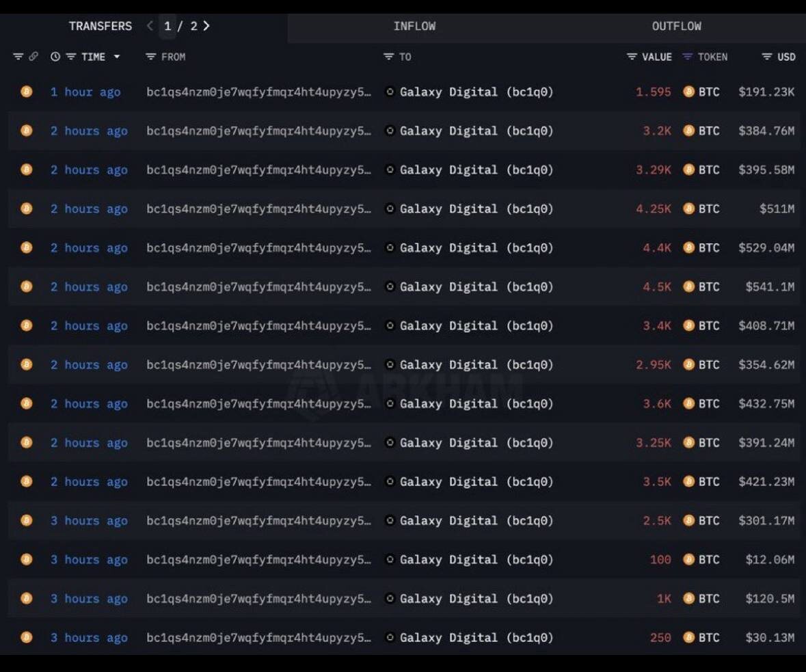Screen dimensions: 806x672
Task: Click Galaxy Digital entity icon in $541.1M row
Action: coord(390,286)
